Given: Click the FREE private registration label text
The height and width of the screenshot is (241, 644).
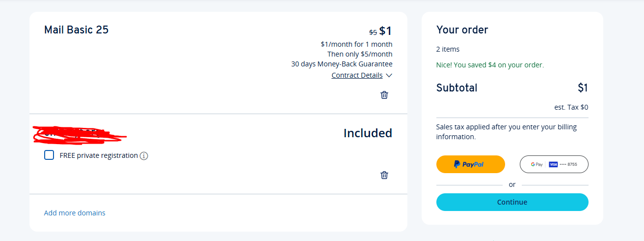Looking at the screenshot, I should coord(99,155).
